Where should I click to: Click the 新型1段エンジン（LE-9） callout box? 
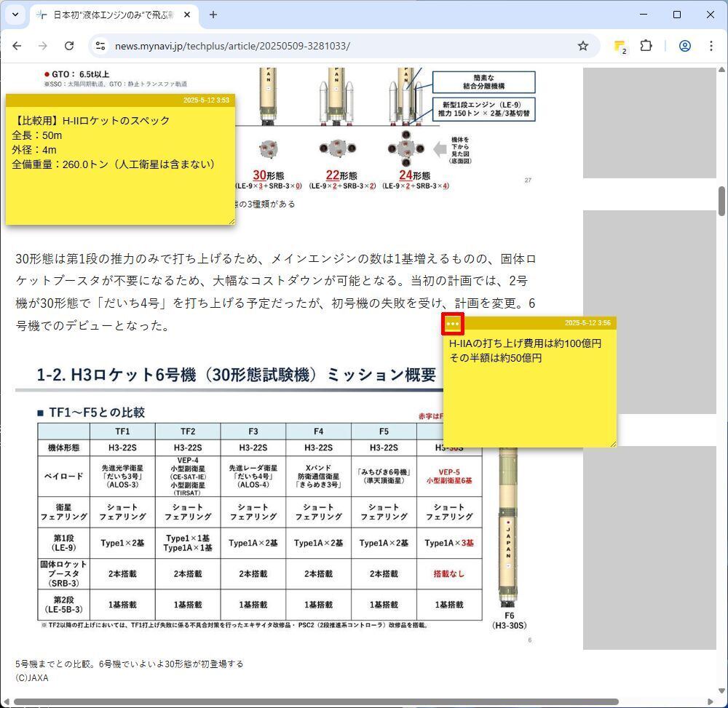[484, 109]
